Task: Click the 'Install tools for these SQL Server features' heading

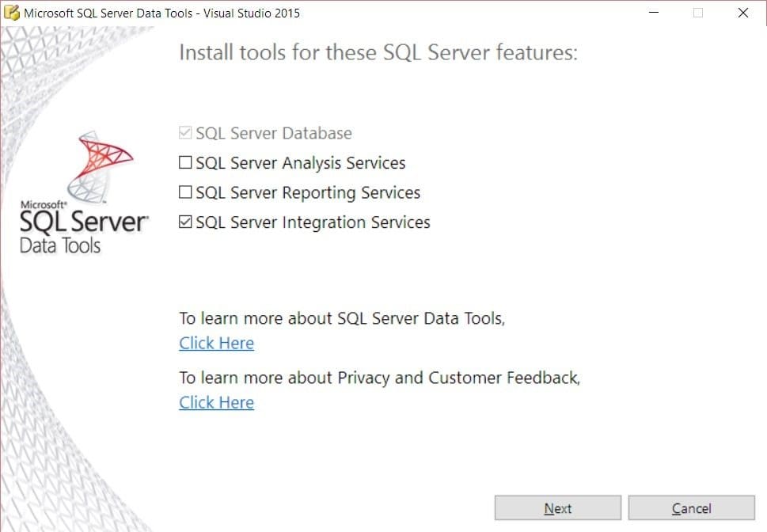Action: click(378, 52)
